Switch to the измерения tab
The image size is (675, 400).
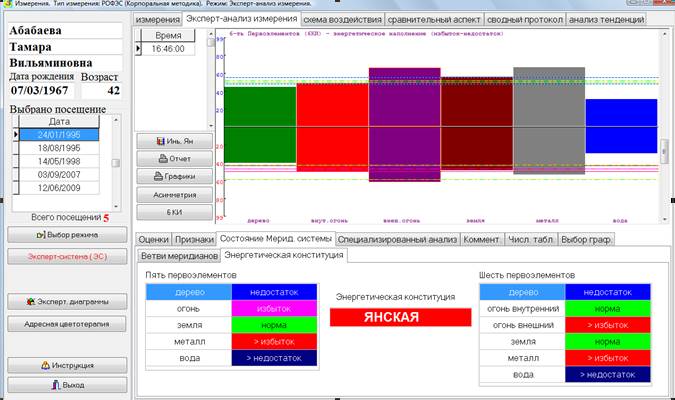coord(158,20)
